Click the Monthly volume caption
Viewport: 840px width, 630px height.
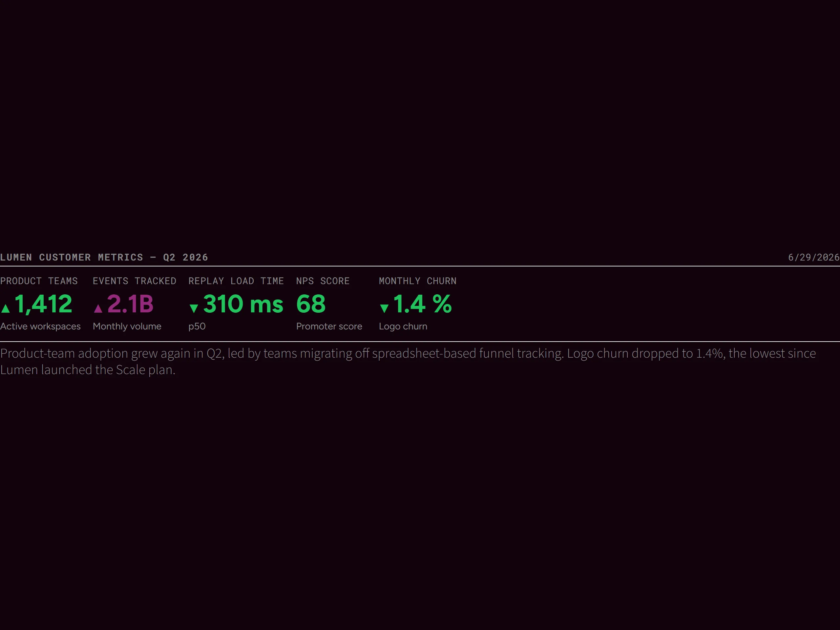click(x=127, y=326)
